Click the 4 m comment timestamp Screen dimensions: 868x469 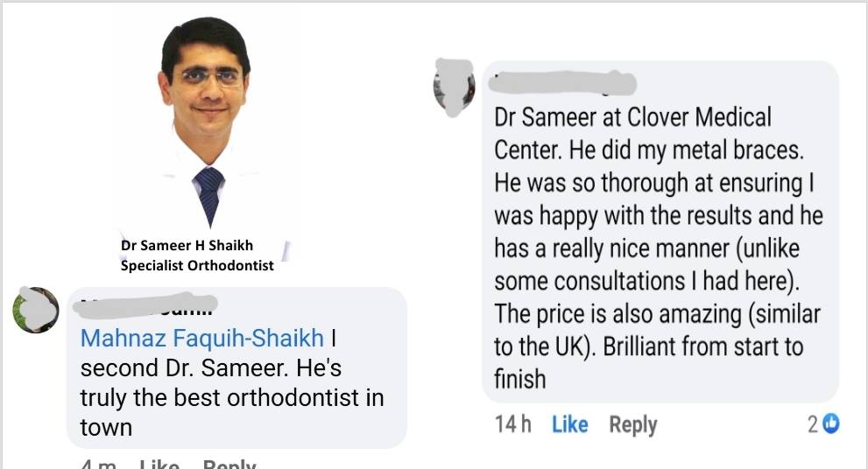[98, 464]
